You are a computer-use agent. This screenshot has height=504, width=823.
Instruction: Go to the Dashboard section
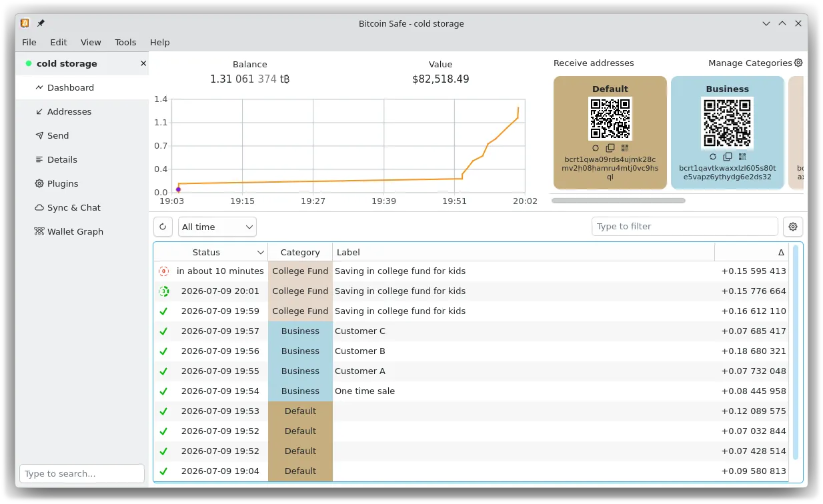82,87
